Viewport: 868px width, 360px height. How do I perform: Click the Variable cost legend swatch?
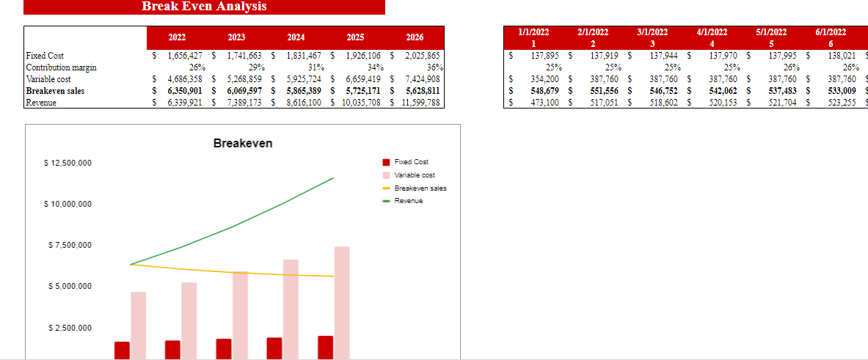click(x=387, y=175)
